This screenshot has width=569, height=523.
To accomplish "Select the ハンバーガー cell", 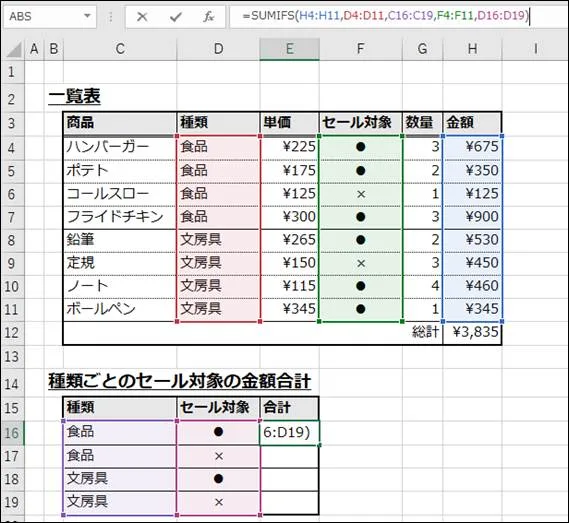I will tap(120, 147).
